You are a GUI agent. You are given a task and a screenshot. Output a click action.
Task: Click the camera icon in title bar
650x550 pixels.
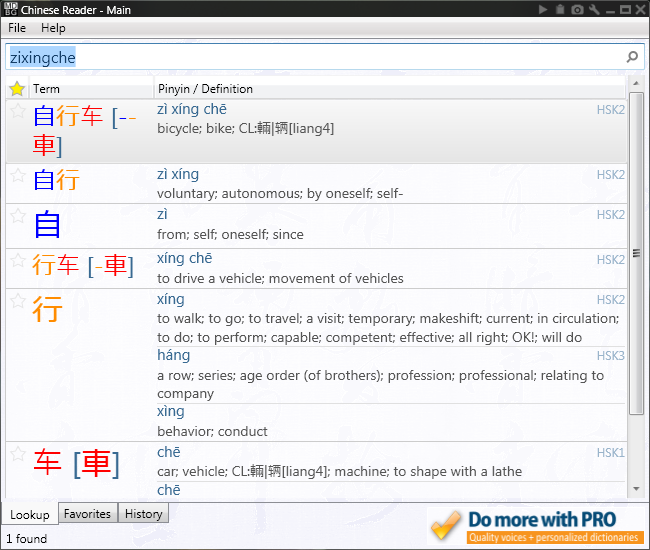577,9
